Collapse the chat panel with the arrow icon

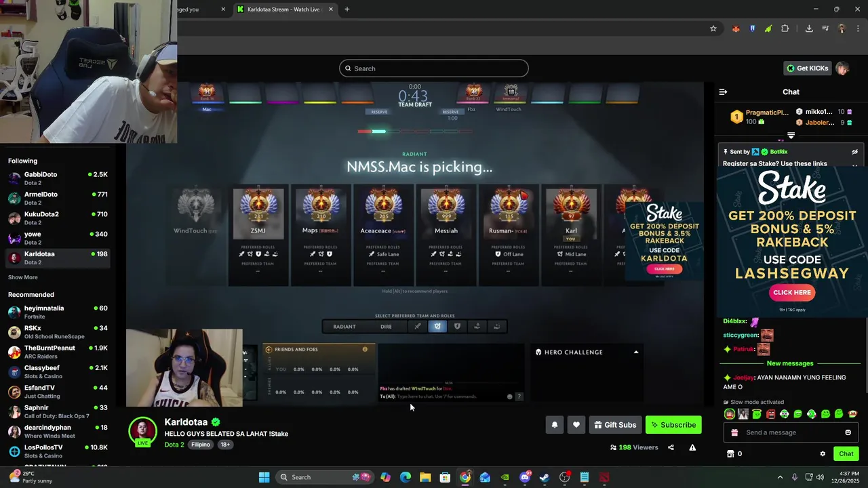pos(723,91)
